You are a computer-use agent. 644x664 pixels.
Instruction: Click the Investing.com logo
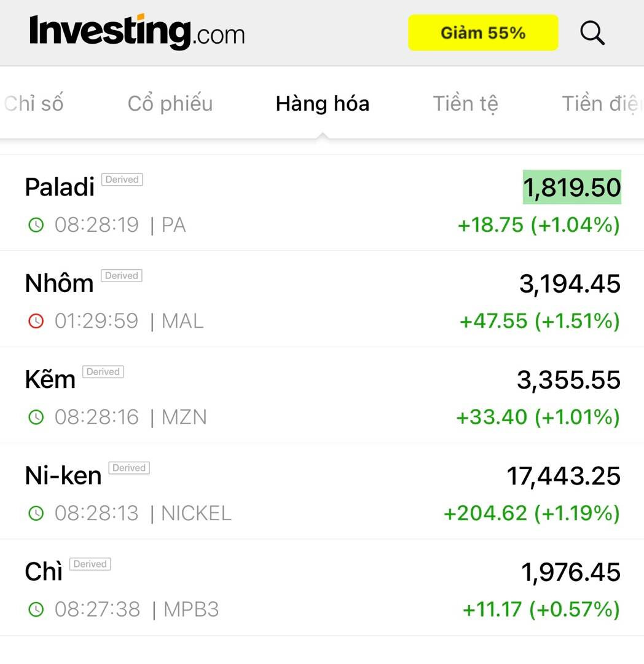pyautogui.click(x=136, y=32)
